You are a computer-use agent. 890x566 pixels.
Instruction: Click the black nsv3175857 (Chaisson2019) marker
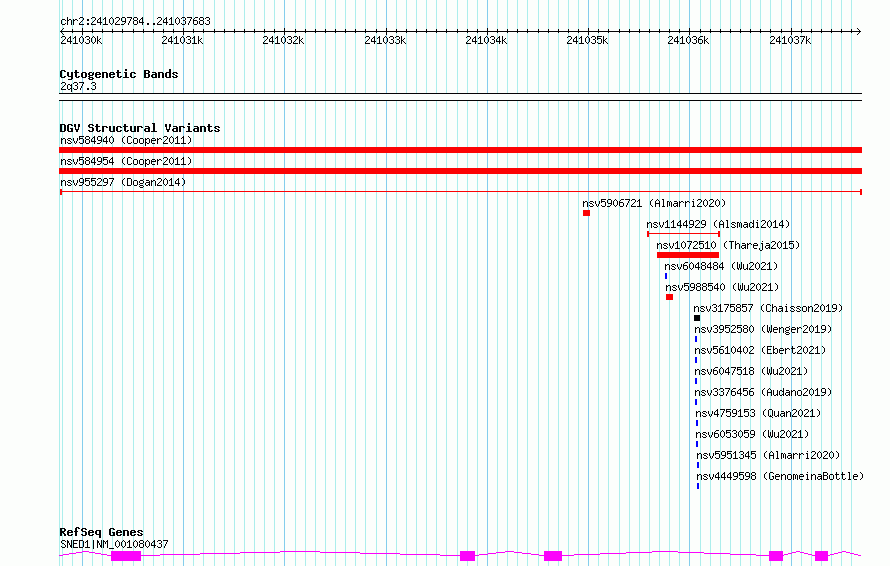point(697,318)
